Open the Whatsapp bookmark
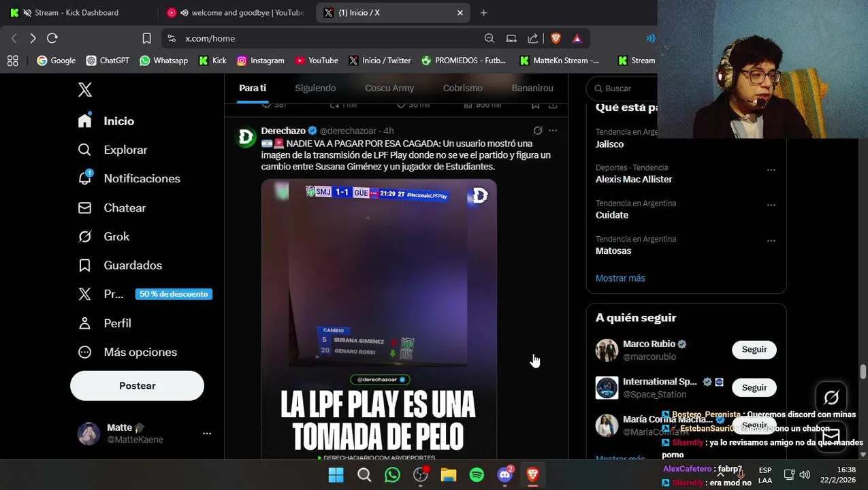Image resolution: width=868 pixels, height=490 pixels. [x=163, y=61]
